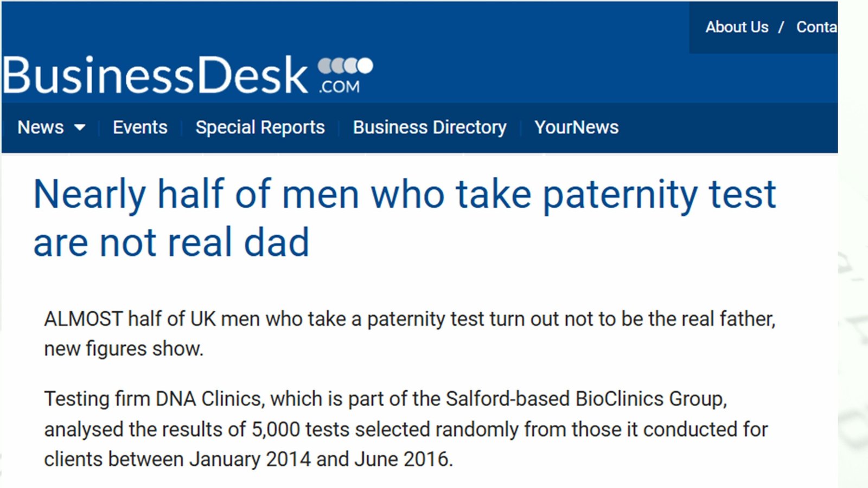Click the BusinessDesk logo text

pos(156,75)
